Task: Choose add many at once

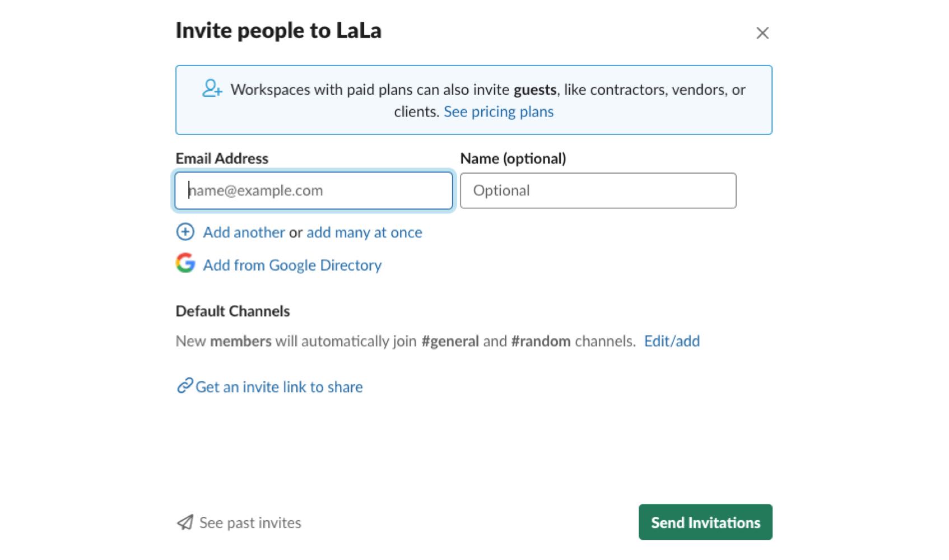Action: (364, 232)
